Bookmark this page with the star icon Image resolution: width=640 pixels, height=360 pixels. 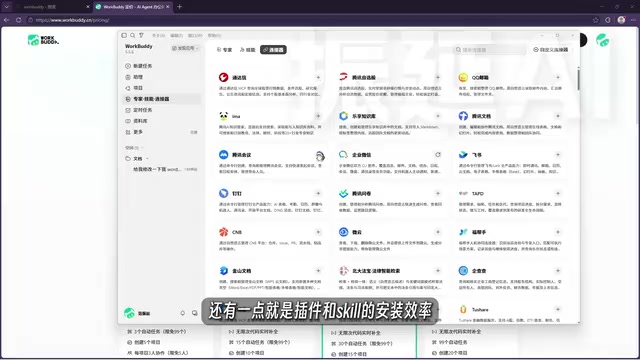click(x=596, y=20)
